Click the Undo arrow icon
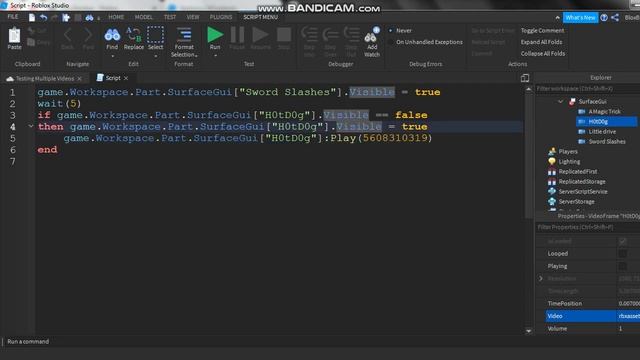 pos(43,17)
